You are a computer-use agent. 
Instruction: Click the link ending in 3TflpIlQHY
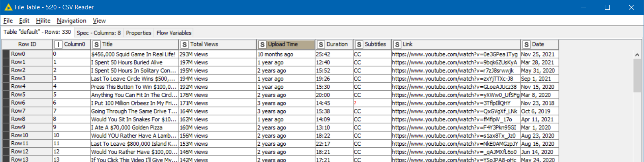(456, 103)
